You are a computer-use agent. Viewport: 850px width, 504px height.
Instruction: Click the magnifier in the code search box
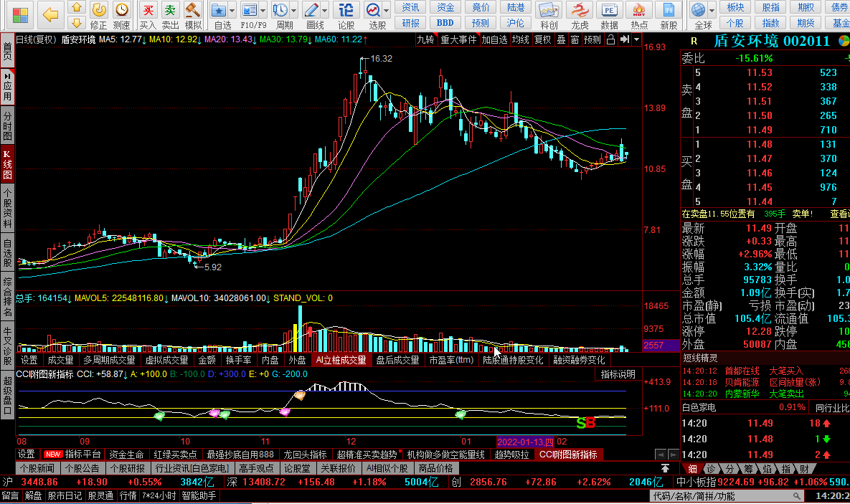pos(796,496)
